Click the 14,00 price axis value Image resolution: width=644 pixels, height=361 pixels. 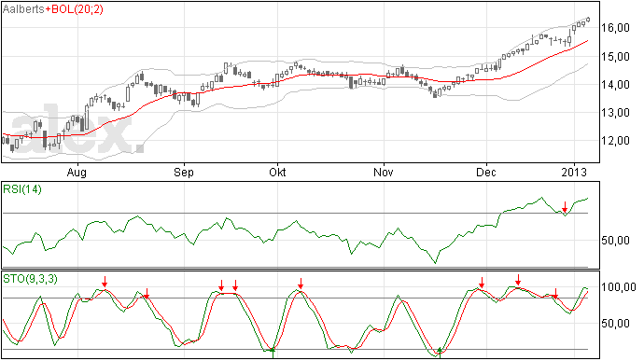[x=615, y=85]
